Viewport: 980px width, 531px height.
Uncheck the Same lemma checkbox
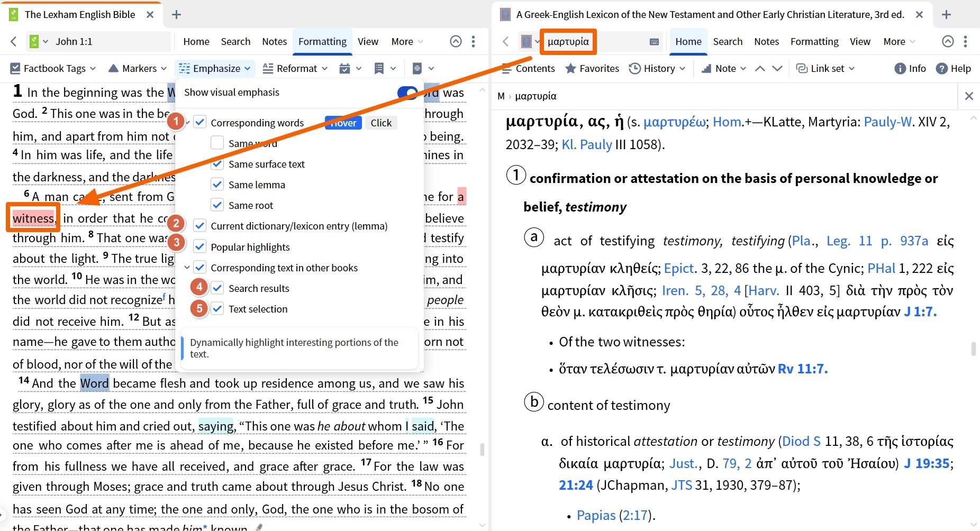pos(217,184)
